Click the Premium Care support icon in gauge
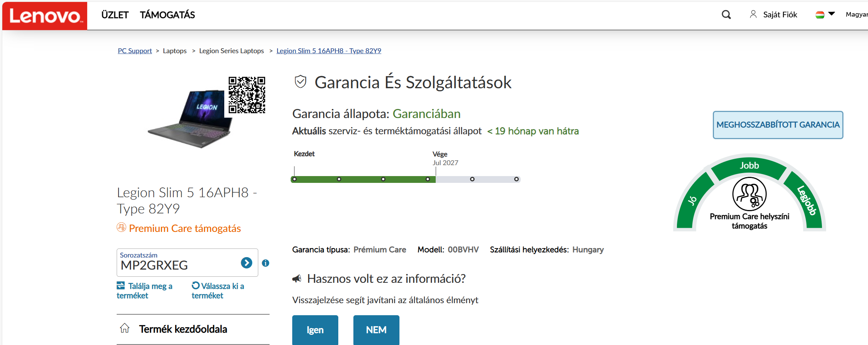Screen dimensions: 868x345 pyautogui.click(x=749, y=194)
